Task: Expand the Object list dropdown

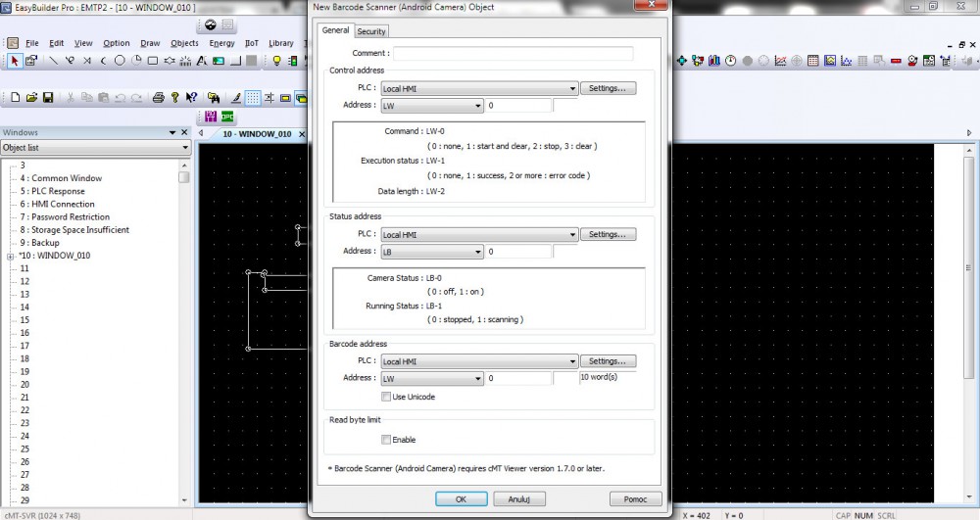Action: tap(96, 148)
